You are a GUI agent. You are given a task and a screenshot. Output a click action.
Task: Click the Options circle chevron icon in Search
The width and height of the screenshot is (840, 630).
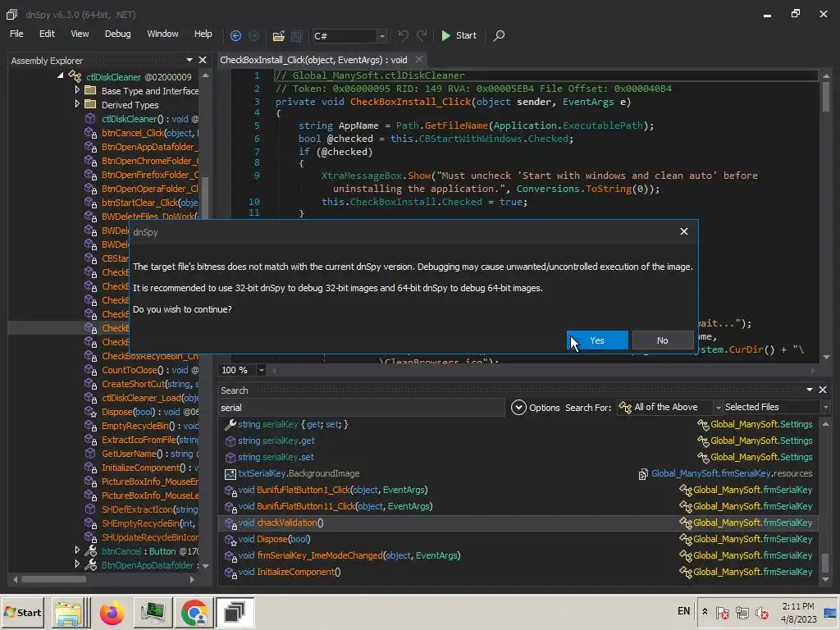point(518,407)
